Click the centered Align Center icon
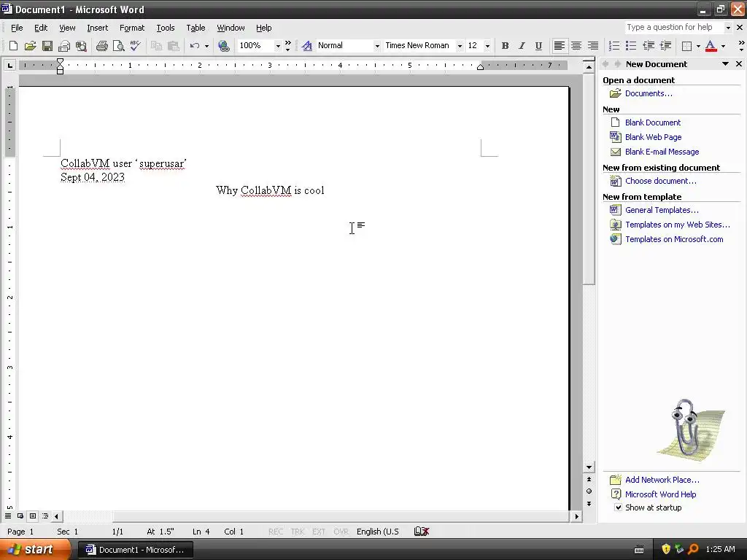This screenshot has height=560, width=747. pyautogui.click(x=576, y=46)
